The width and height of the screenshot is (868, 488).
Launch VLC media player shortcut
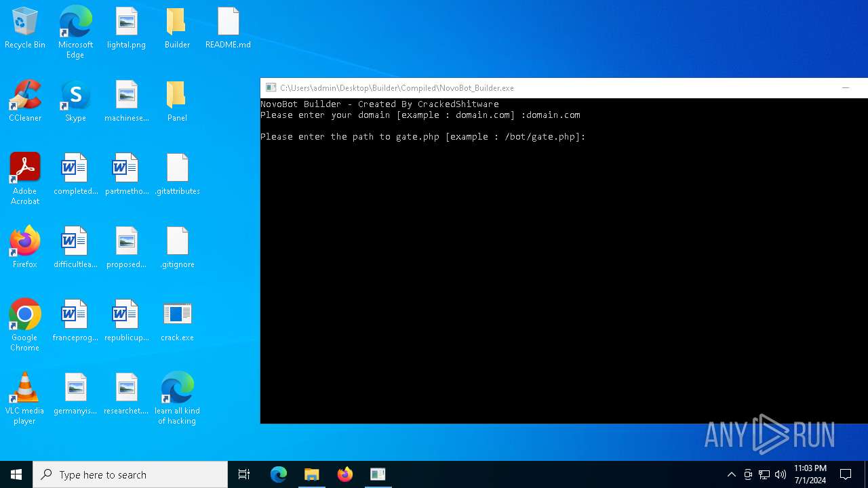click(25, 399)
